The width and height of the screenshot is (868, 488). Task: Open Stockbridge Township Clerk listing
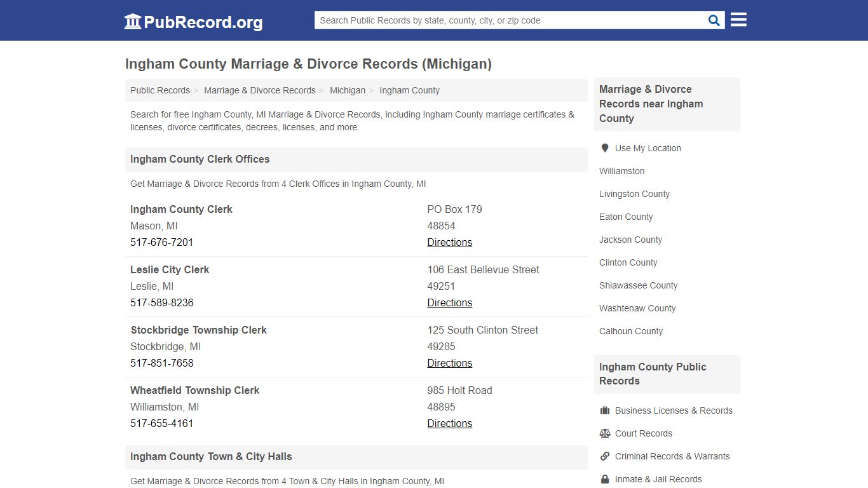pos(198,330)
